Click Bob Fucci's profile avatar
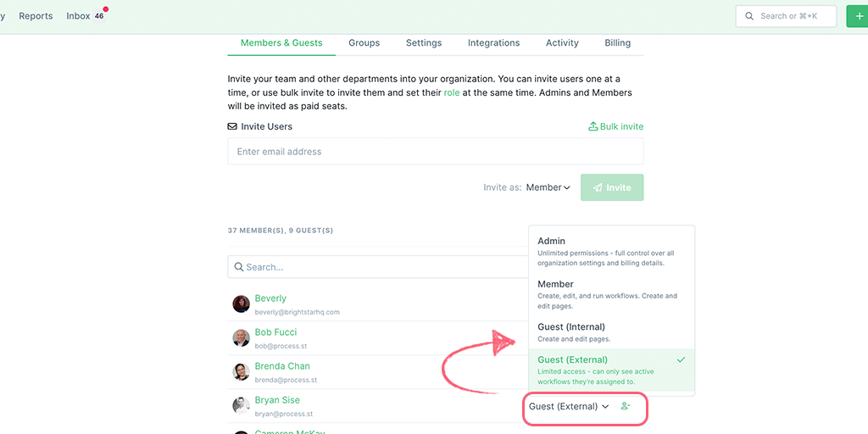868x434 pixels. point(241,337)
